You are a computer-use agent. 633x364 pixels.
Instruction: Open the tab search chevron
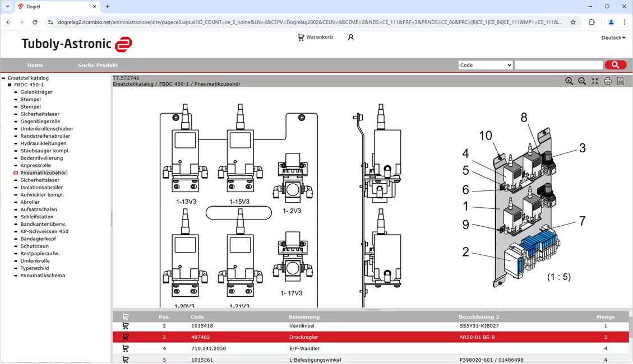[x=7, y=7]
